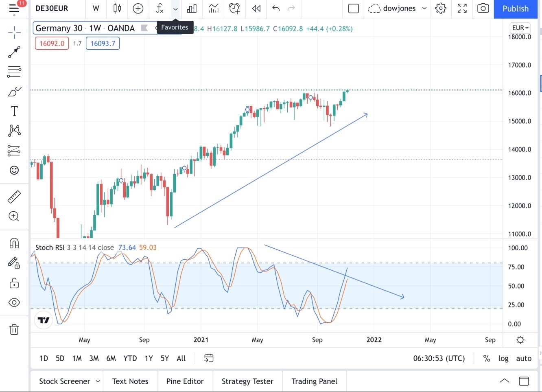Open financials bar chart icon
The image size is (542, 392).
192,9
